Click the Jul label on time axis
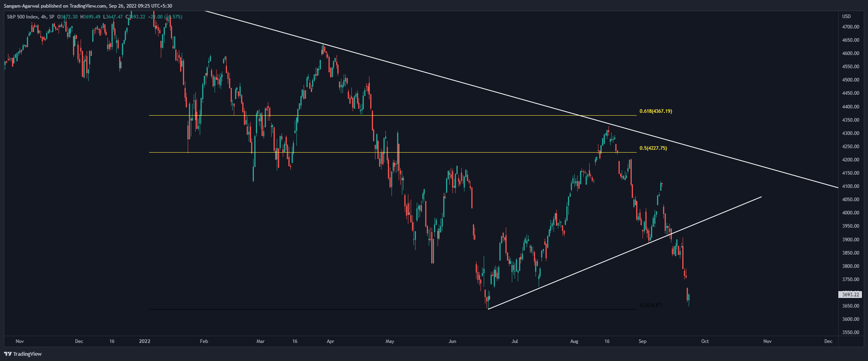This screenshot has width=868, height=361. pos(515,341)
